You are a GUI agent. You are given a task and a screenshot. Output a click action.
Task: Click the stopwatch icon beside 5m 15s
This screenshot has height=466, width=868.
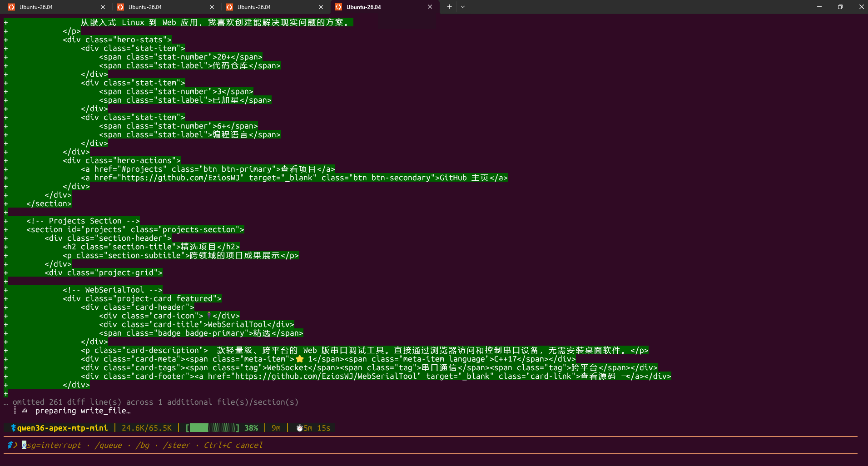pyautogui.click(x=299, y=428)
